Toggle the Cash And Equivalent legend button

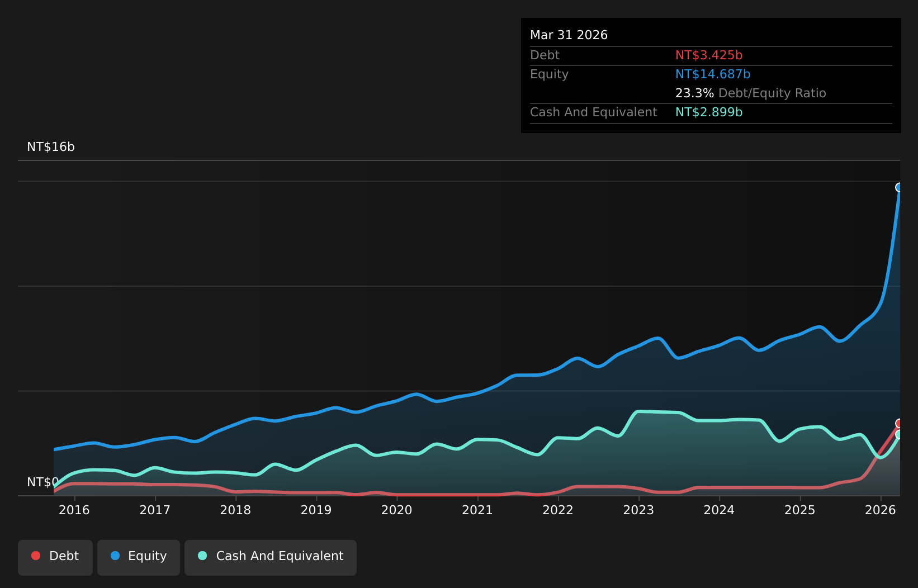[x=271, y=557]
